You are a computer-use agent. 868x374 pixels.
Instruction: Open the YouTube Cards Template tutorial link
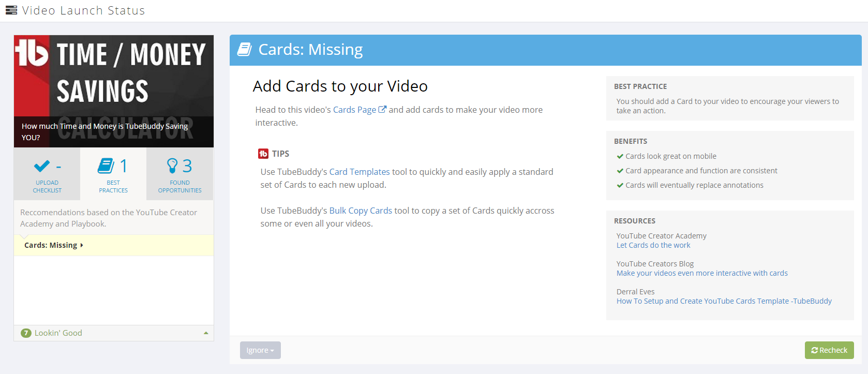click(724, 301)
